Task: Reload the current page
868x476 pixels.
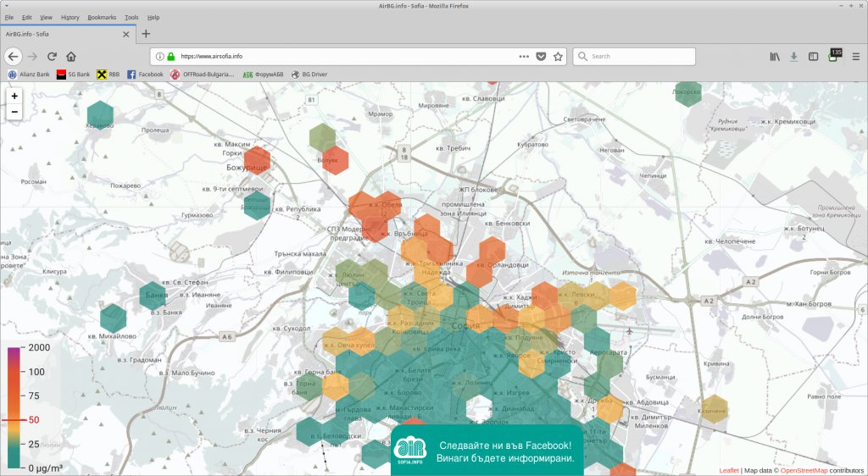Action: [52, 57]
